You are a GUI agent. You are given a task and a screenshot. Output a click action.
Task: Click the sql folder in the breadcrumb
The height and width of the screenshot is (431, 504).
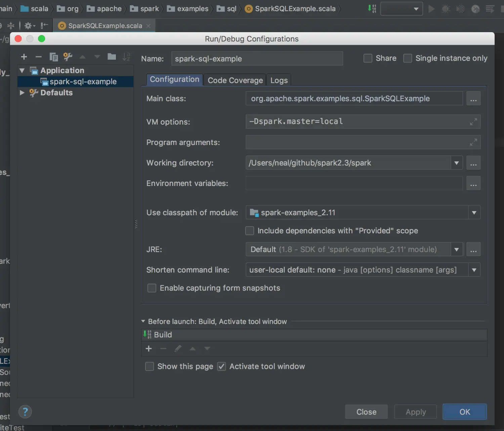point(227,9)
